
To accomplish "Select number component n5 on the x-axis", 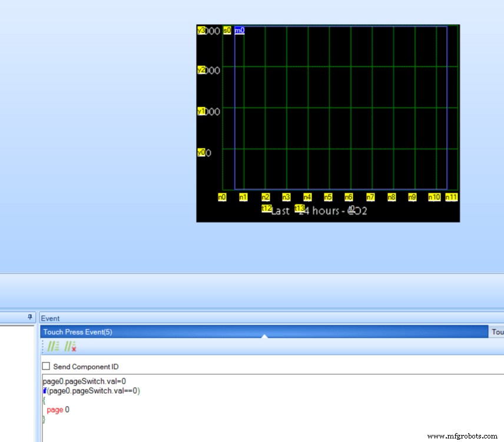I will click(x=327, y=197).
